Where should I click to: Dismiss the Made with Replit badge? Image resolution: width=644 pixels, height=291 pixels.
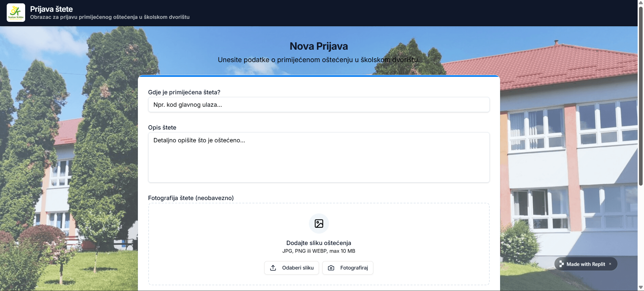[610, 264]
